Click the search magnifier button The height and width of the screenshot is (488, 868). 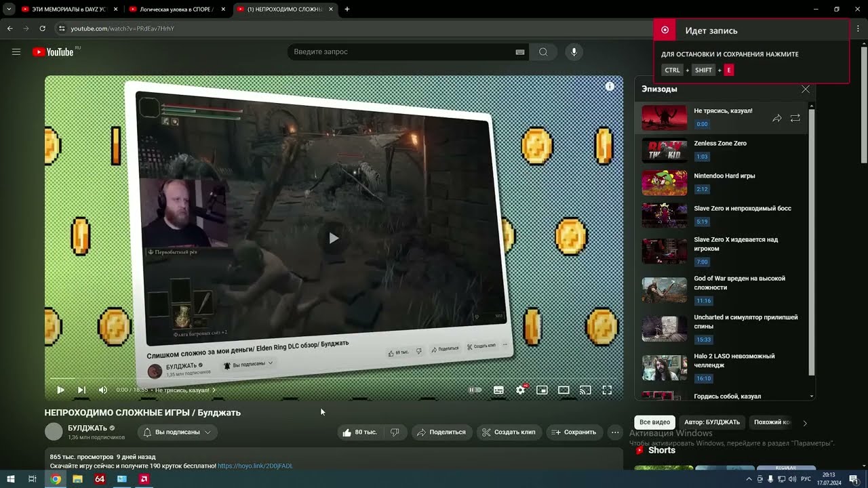click(x=543, y=52)
